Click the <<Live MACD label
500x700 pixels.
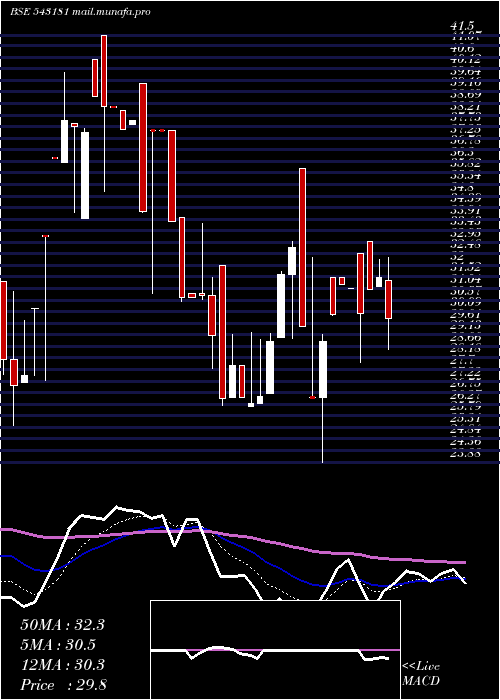point(421,674)
